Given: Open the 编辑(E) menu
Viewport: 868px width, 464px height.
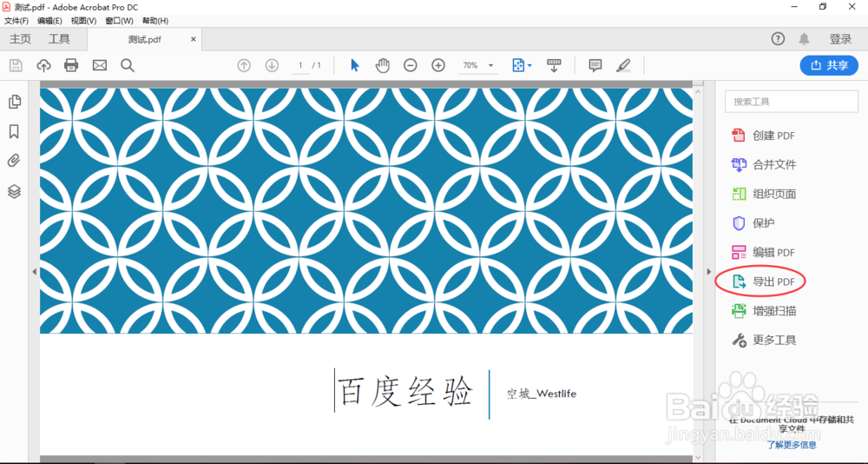Looking at the screenshot, I should pos(49,21).
